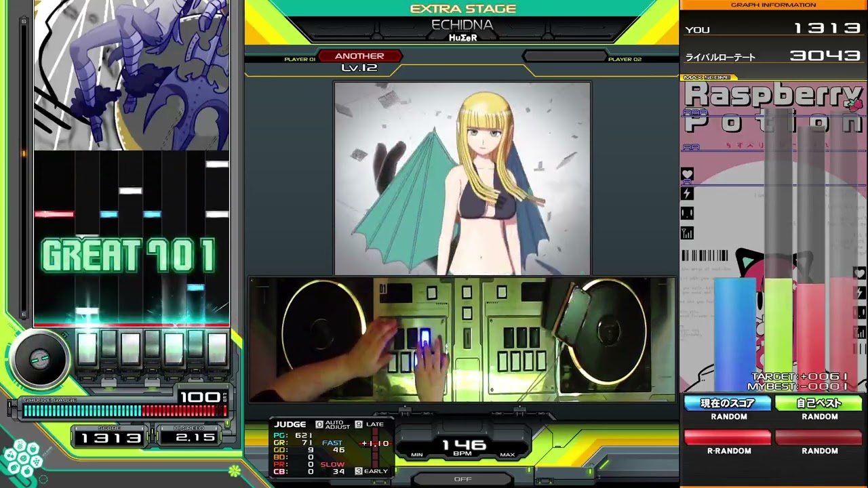Image resolution: width=868 pixels, height=488 pixels.
Task: Click the barcode graphic on the graph artwork
Action: point(705,256)
